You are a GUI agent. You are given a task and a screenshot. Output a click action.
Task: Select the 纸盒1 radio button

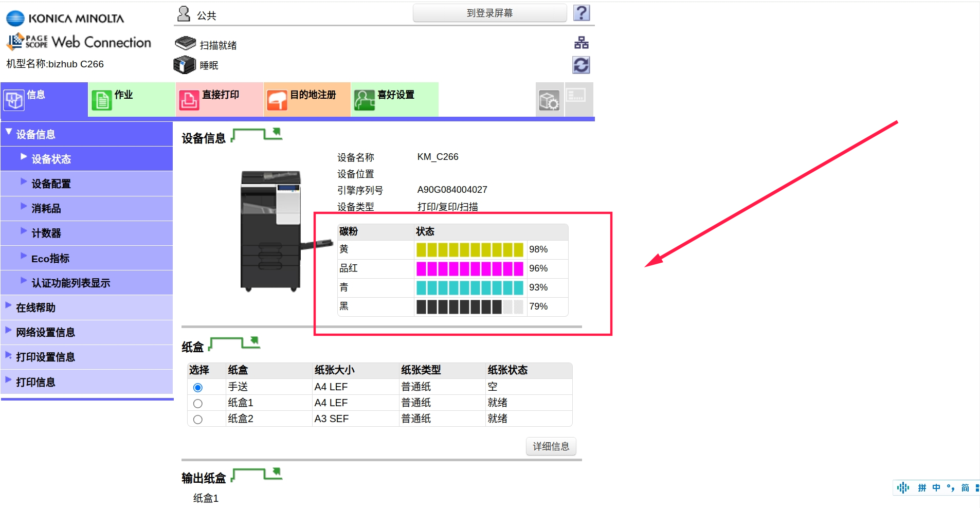tap(198, 404)
